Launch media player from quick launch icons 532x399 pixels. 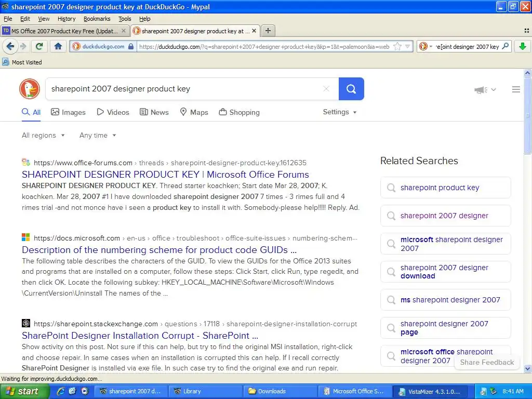(85, 391)
